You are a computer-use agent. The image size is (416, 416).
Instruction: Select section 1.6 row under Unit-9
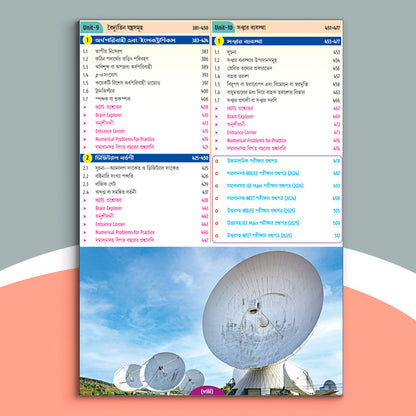[x=145, y=91]
